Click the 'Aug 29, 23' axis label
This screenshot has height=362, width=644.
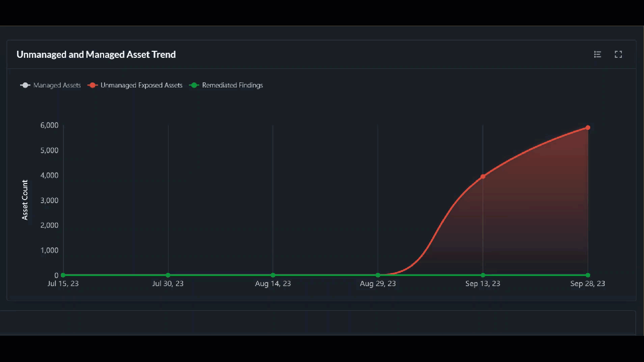click(x=378, y=284)
